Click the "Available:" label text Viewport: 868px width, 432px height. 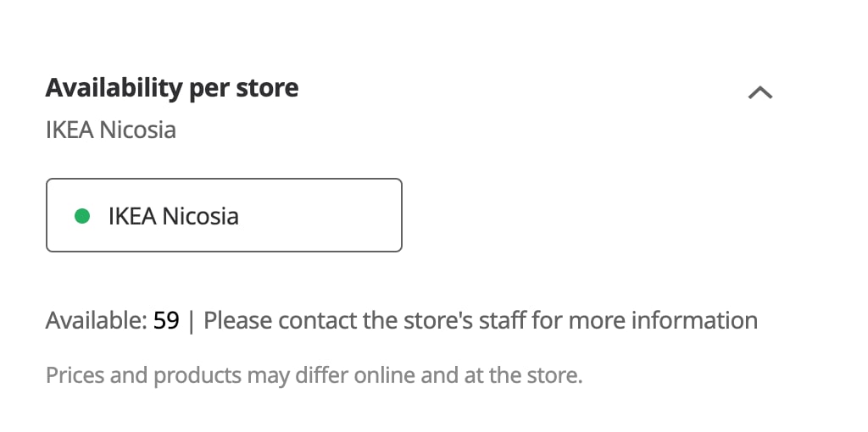click(x=97, y=321)
